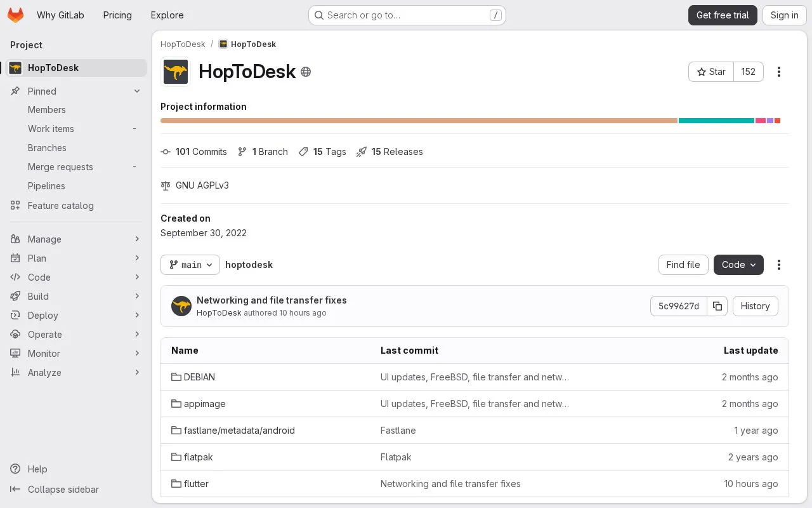Screen dimensions: 812x508
Task: Click the Find file button
Action: coord(683,265)
